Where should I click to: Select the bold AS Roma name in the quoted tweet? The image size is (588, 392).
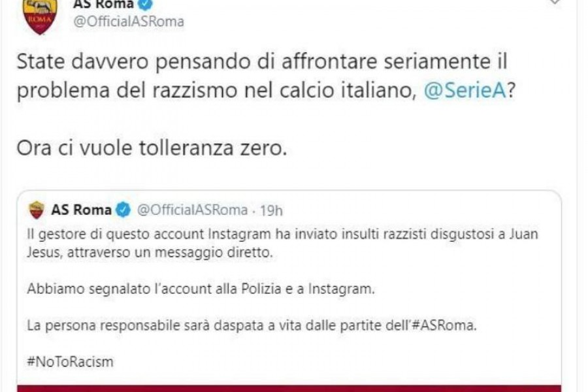click(x=82, y=210)
